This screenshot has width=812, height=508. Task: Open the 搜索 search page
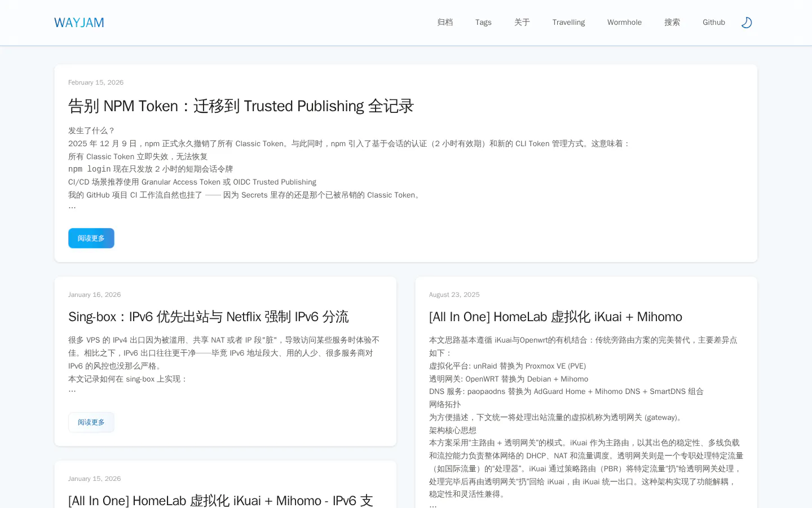[672, 23]
